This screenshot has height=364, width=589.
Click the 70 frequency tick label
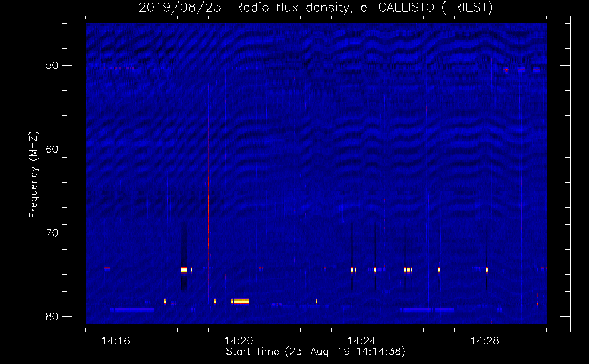coord(52,233)
